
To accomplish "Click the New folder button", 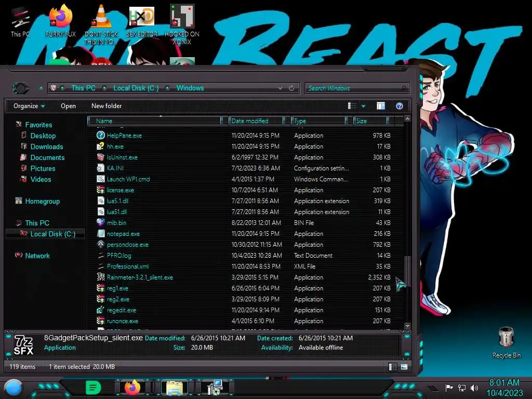I will (x=107, y=106).
